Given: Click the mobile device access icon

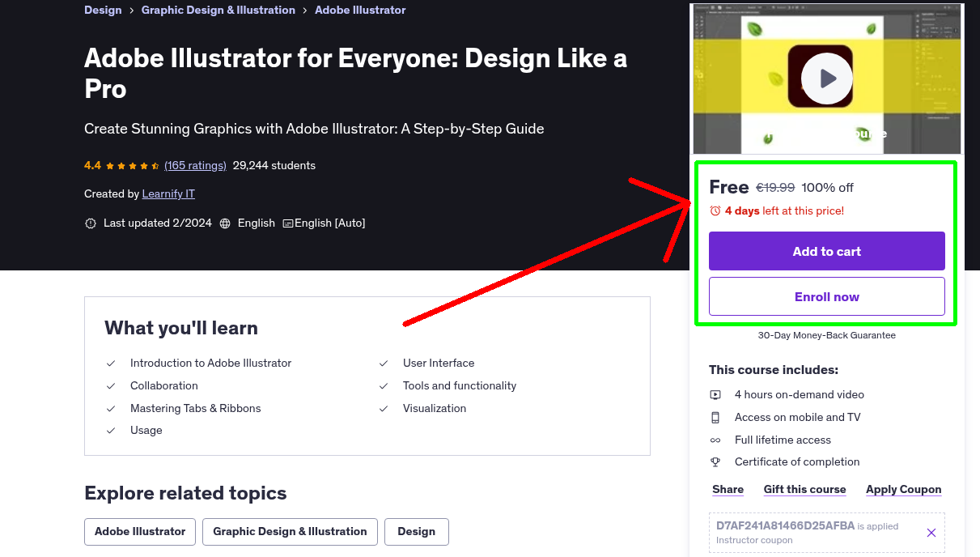Looking at the screenshot, I should click(x=715, y=418).
